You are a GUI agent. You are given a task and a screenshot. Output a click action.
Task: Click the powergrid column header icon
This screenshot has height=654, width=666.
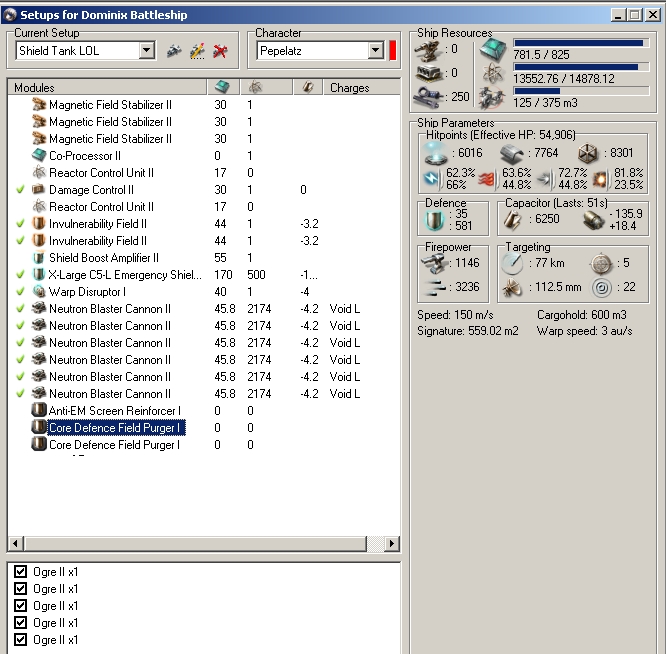click(x=255, y=87)
